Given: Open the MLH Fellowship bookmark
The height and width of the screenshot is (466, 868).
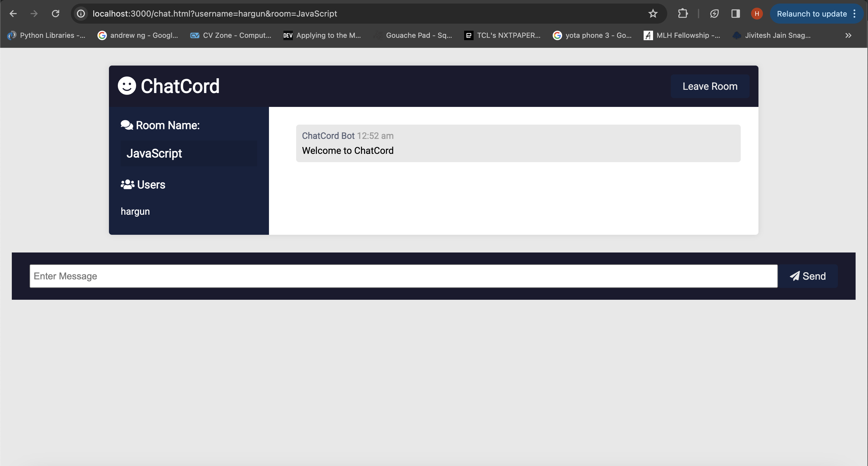Looking at the screenshot, I should click(682, 35).
